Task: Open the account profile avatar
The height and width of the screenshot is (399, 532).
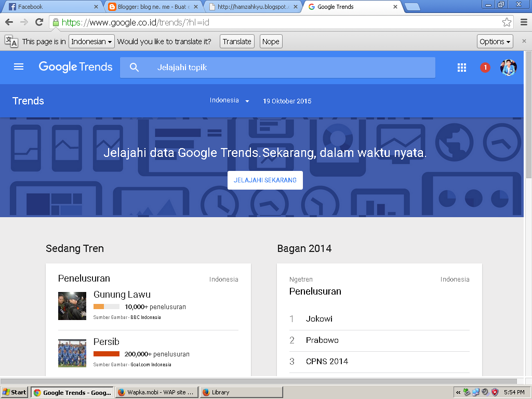Action: (x=508, y=68)
